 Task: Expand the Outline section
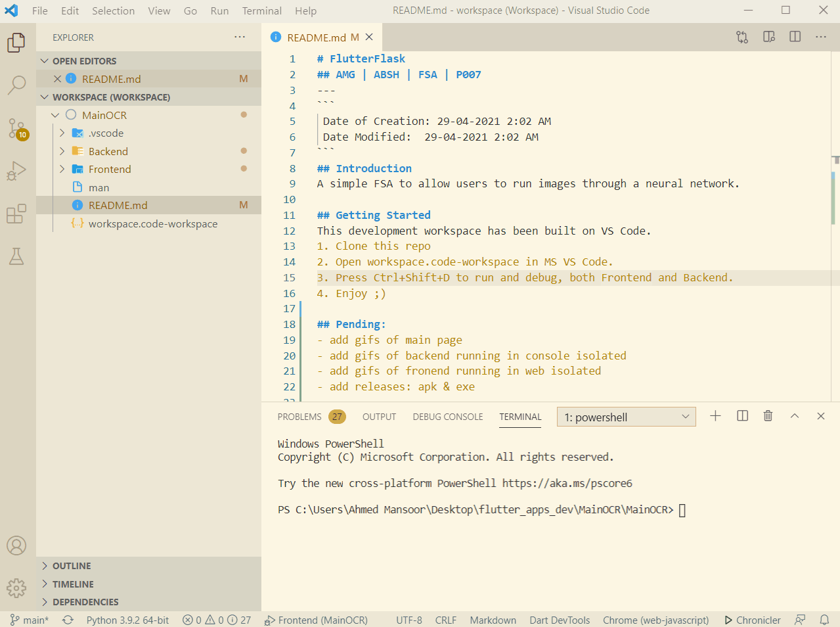coord(148,566)
